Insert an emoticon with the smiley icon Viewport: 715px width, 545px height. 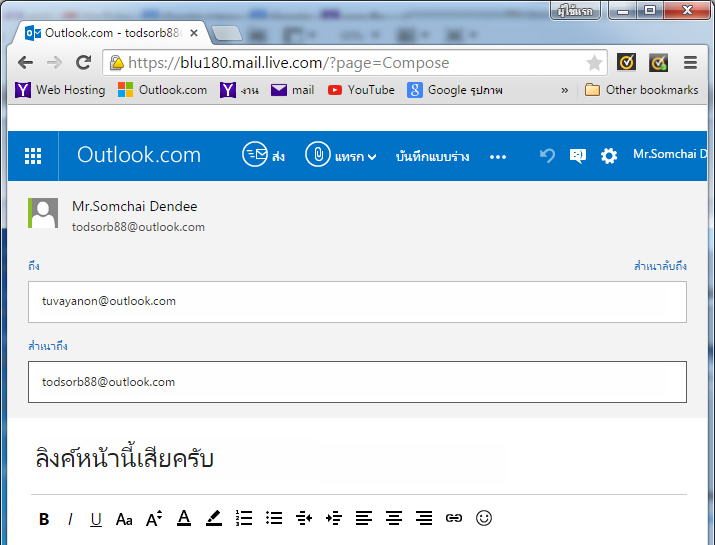484,518
